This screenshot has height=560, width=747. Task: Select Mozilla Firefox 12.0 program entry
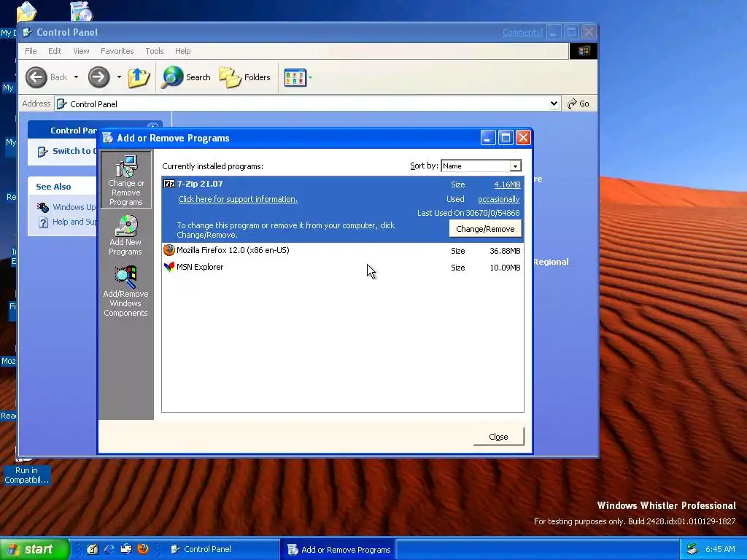click(x=343, y=251)
